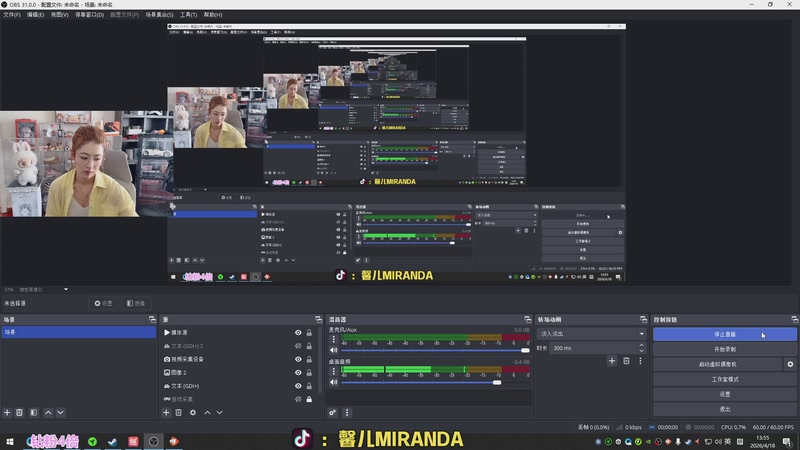Undock the Controls (控制按钮) panel
Image resolution: width=800 pixels, height=450 pixels.
click(795, 319)
